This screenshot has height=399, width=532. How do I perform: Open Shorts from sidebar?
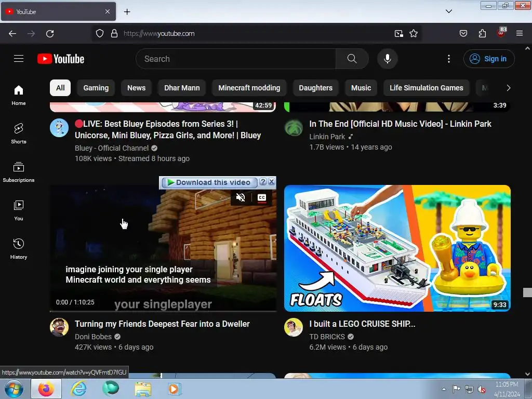click(19, 134)
